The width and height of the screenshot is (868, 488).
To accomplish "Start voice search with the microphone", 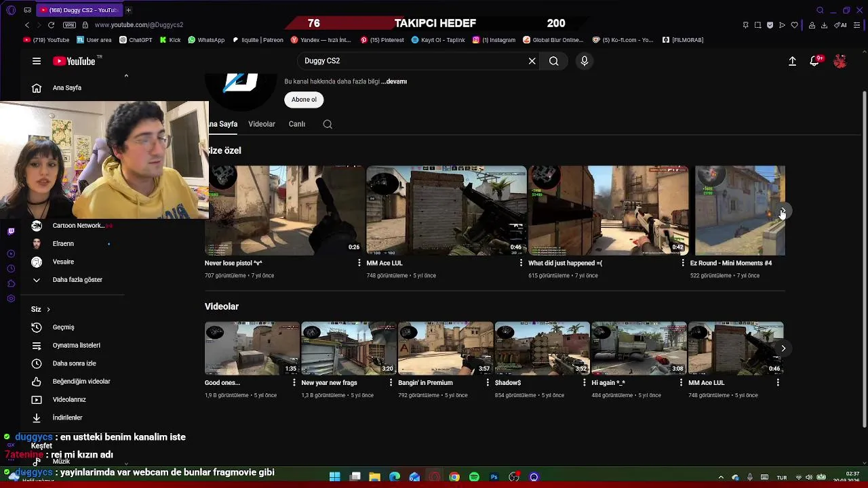I will point(585,61).
